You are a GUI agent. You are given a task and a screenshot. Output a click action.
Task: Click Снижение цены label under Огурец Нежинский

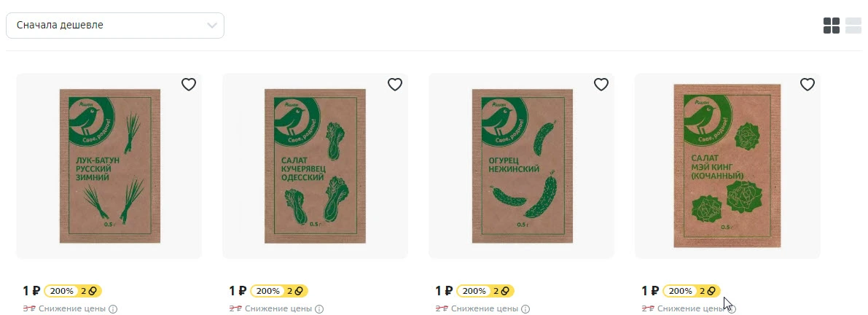(x=485, y=309)
